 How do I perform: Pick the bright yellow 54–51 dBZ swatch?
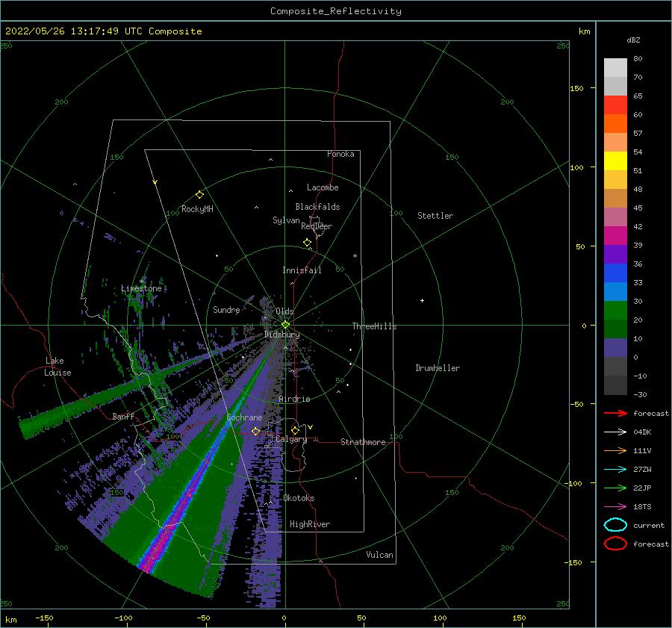pos(615,161)
